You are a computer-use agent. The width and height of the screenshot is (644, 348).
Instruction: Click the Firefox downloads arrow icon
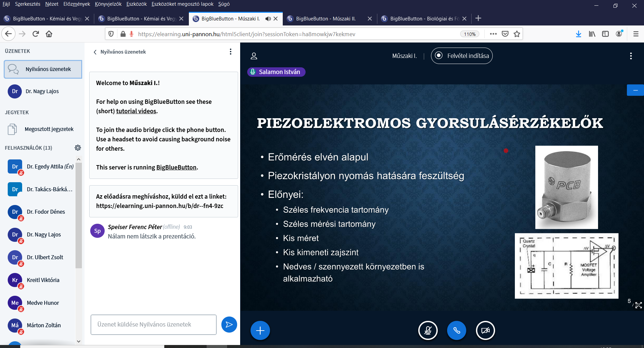point(578,34)
